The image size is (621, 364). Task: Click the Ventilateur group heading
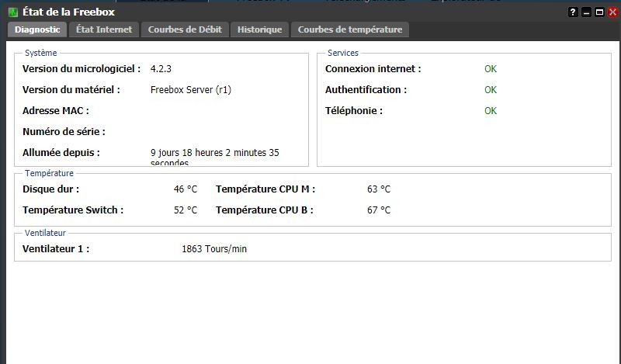(45, 234)
